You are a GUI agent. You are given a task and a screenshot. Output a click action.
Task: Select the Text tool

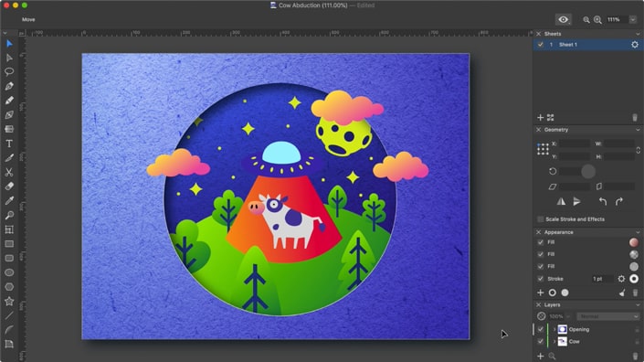(9, 144)
